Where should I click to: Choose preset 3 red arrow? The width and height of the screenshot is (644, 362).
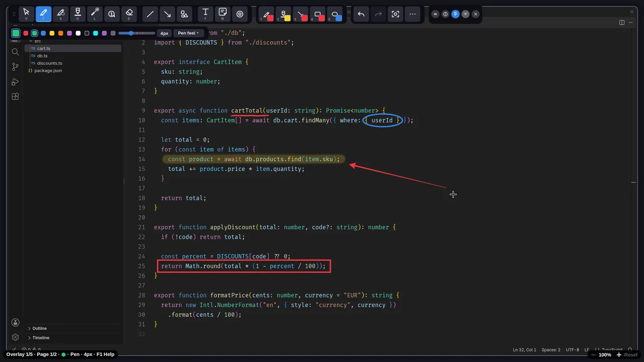pos(301,15)
